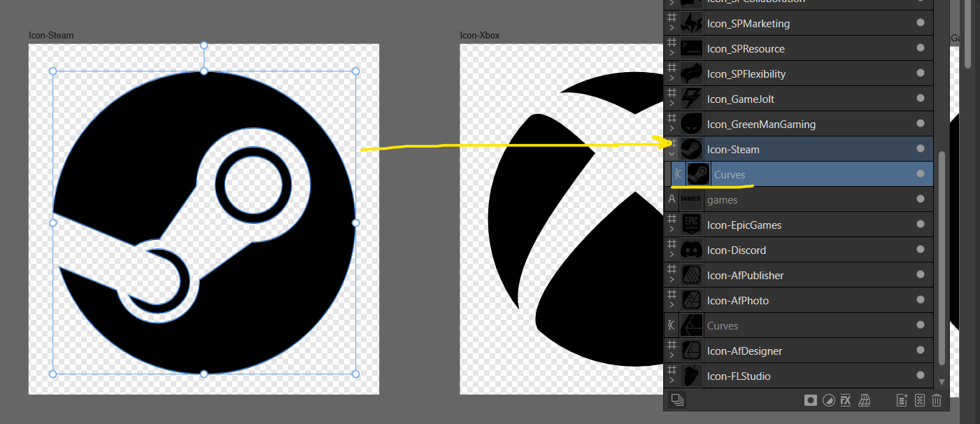The image size is (980, 424).
Task: Click the rotation handle above Steam selection
Action: pyautogui.click(x=204, y=45)
